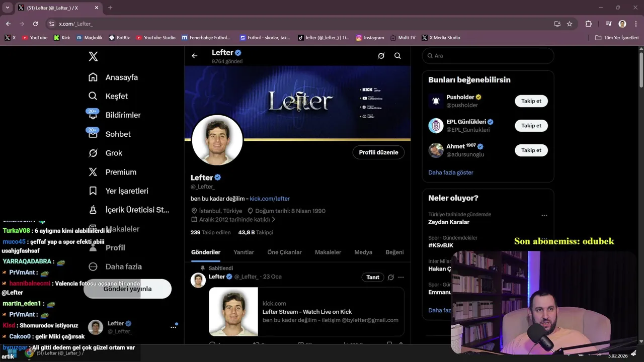Follow Ahmet 1907 with Takip et

point(531,150)
